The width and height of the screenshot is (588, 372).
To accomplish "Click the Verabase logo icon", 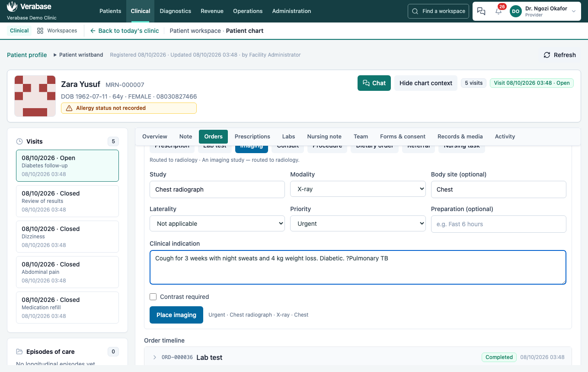I will (x=12, y=6).
